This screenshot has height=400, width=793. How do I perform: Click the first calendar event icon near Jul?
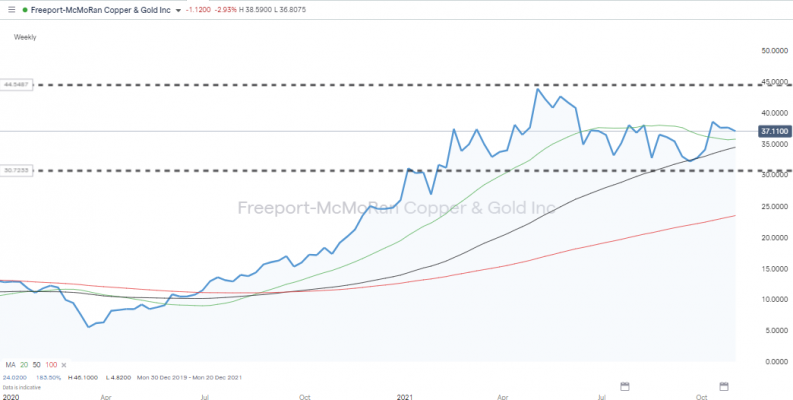pyautogui.click(x=624, y=386)
